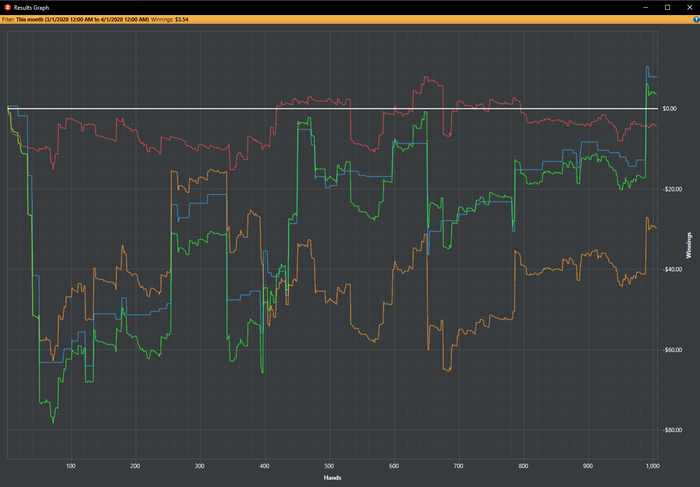
Task: Click the 600 hands x-axis label
Action: click(x=394, y=466)
